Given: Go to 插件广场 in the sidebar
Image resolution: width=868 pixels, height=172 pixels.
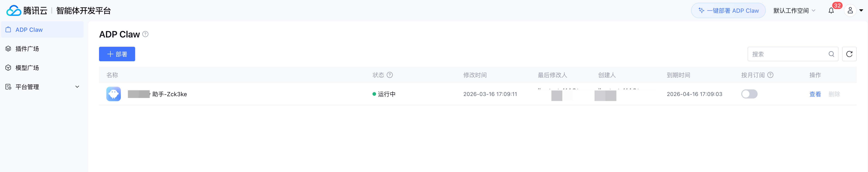Looking at the screenshot, I should pos(27,49).
